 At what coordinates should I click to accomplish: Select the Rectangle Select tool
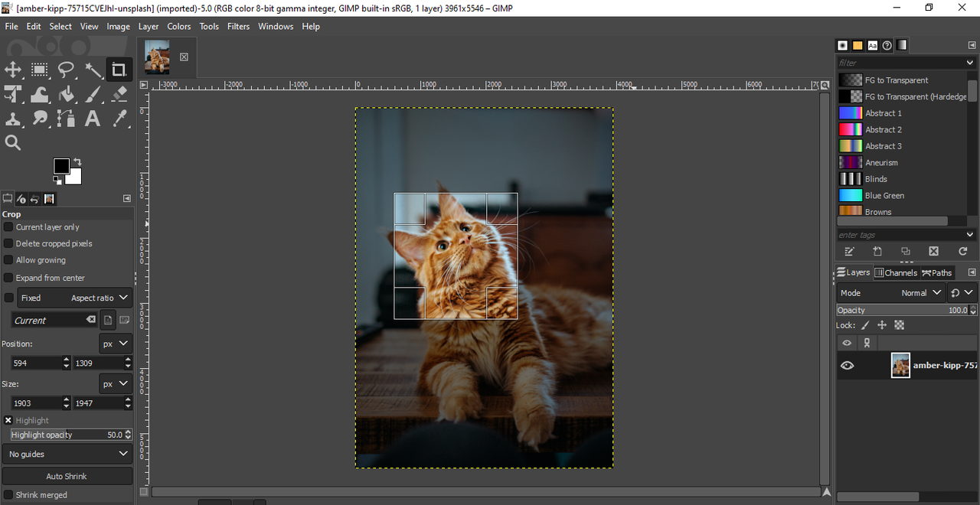pyautogui.click(x=40, y=70)
